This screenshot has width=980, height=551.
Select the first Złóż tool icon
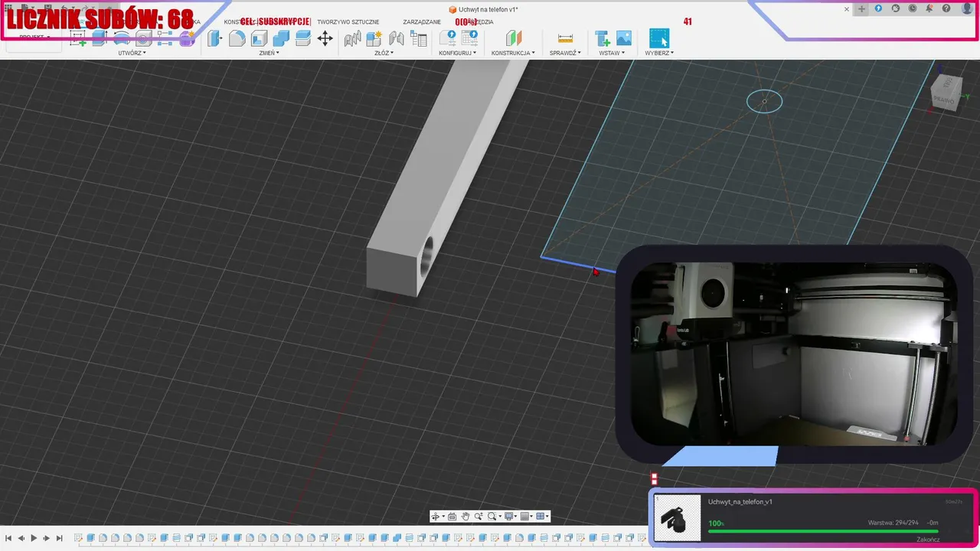[x=352, y=38]
